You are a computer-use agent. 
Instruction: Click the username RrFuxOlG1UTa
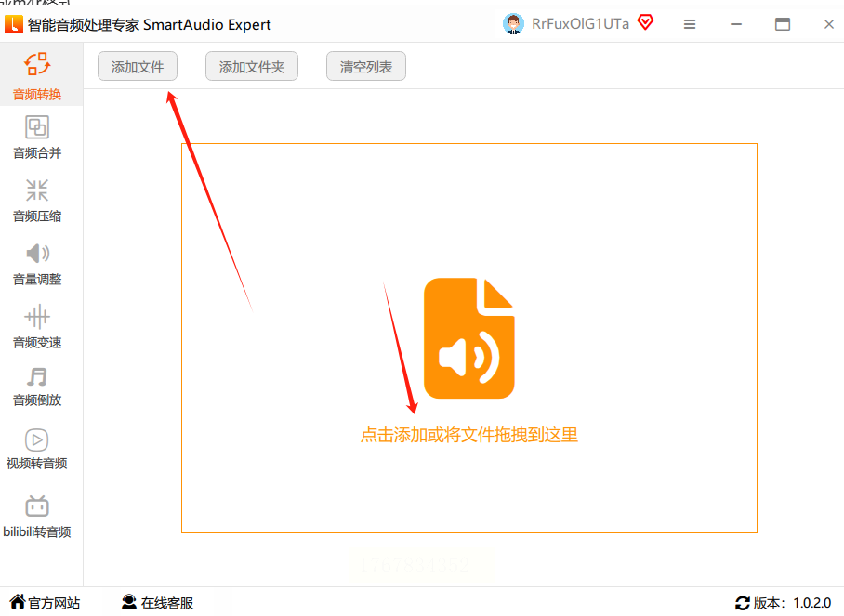click(x=580, y=24)
